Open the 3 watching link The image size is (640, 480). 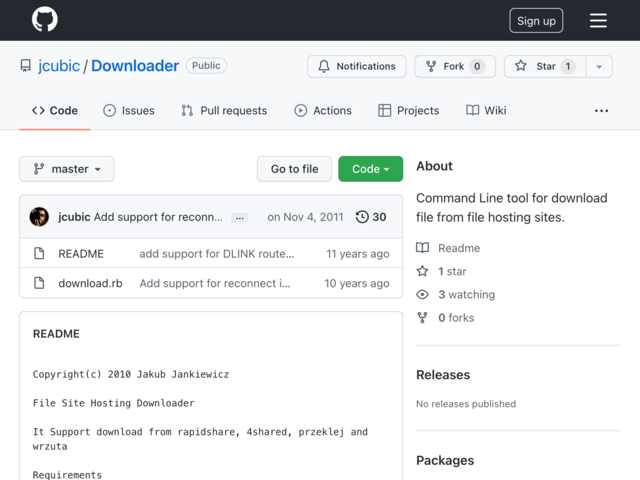(x=465, y=295)
